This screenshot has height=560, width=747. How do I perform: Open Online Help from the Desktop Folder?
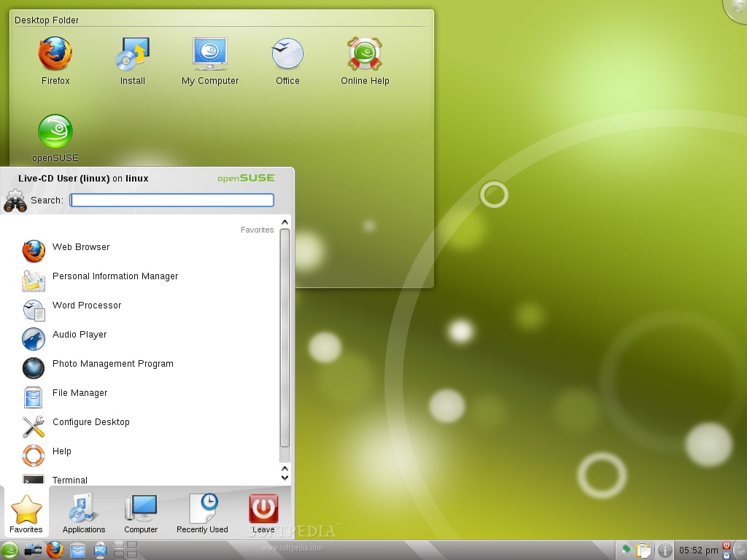364,51
